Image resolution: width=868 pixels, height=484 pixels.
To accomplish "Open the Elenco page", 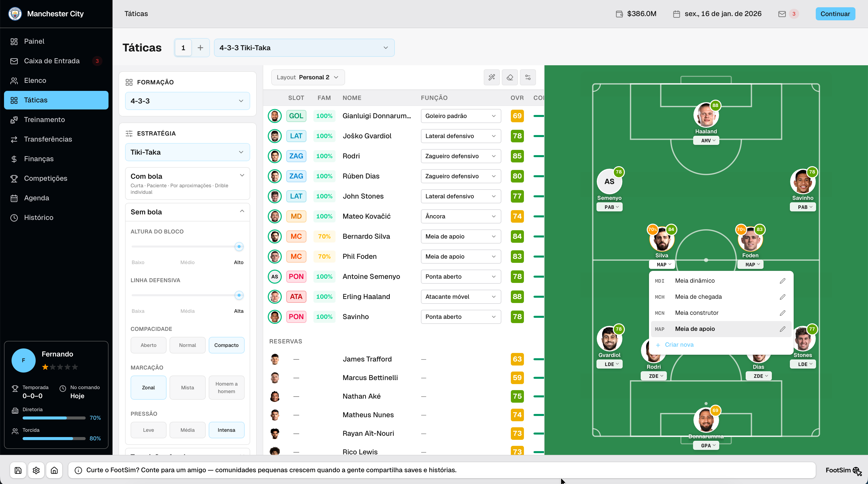I will point(56,81).
